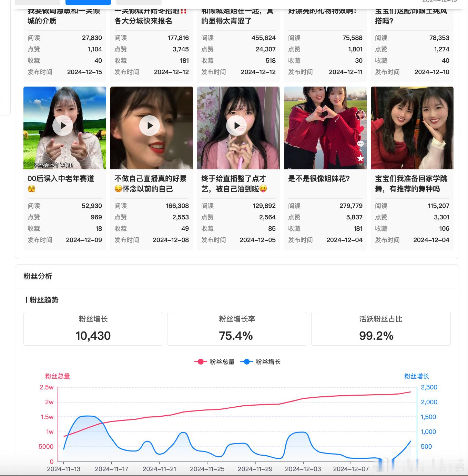Click the blue 粉丝增长 right axis title

coord(417,376)
